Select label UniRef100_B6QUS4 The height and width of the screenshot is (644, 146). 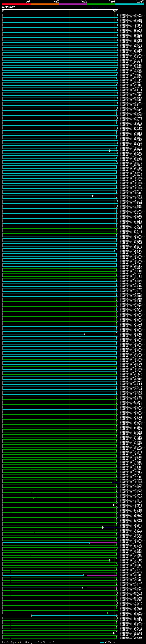click(x=131, y=633)
